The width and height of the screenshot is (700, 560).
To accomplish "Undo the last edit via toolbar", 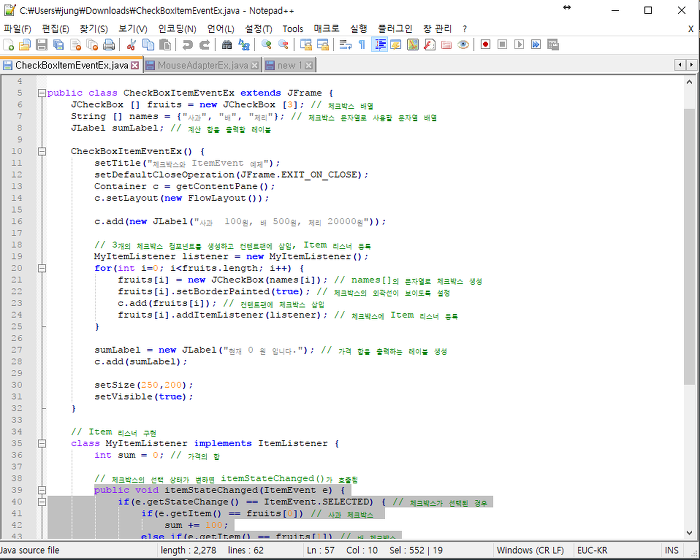I will pyautogui.click(x=188, y=45).
